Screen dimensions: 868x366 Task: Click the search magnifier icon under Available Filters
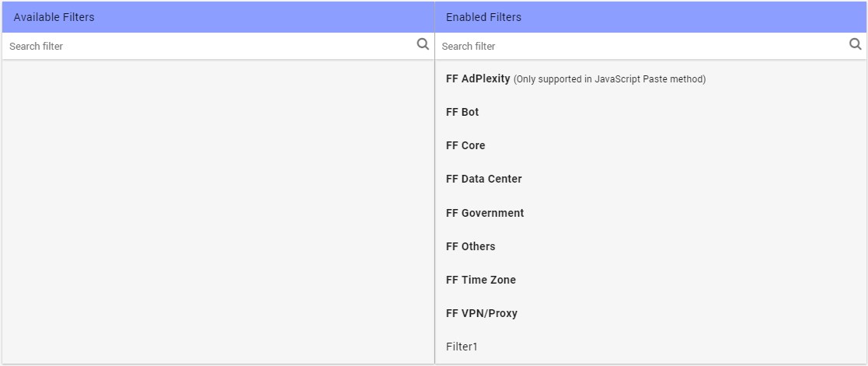(x=423, y=44)
